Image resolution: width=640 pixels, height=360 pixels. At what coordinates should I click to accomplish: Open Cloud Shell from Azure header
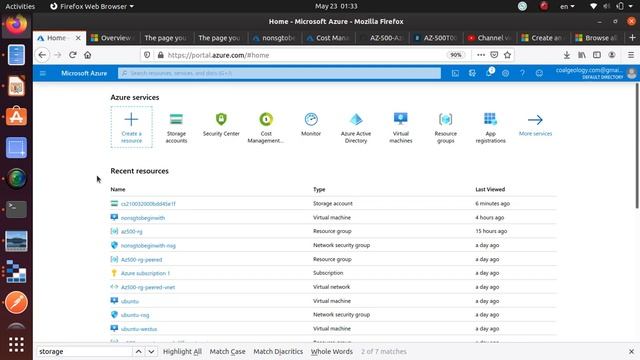tap(456, 73)
